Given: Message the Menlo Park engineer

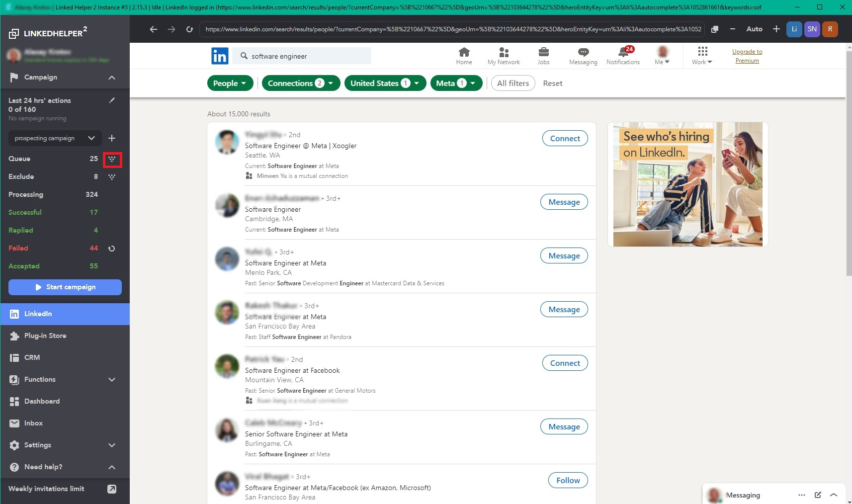Looking at the screenshot, I should coord(564,255).
